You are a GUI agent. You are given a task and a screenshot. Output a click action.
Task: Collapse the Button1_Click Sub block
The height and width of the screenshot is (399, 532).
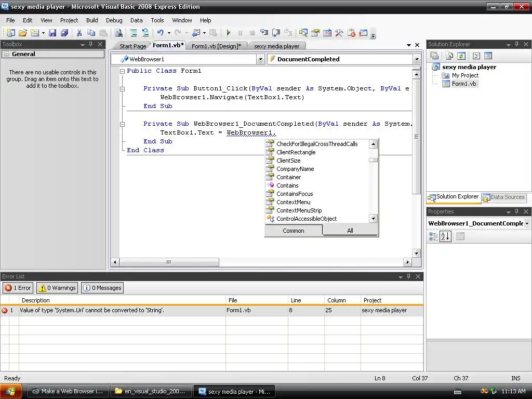tap(122, 89)
